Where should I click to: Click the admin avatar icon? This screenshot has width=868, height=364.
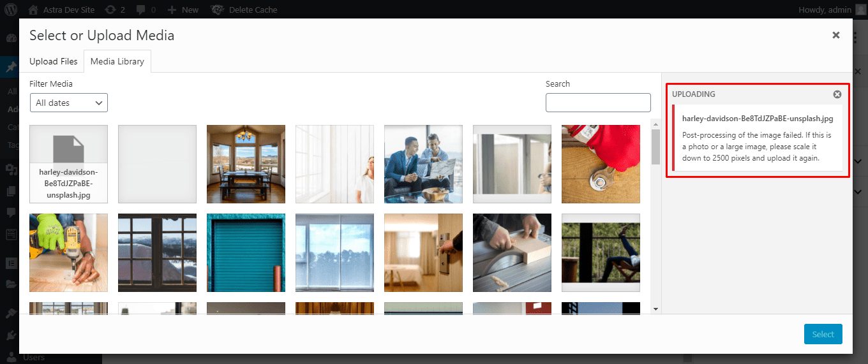(x=861, y=10)
